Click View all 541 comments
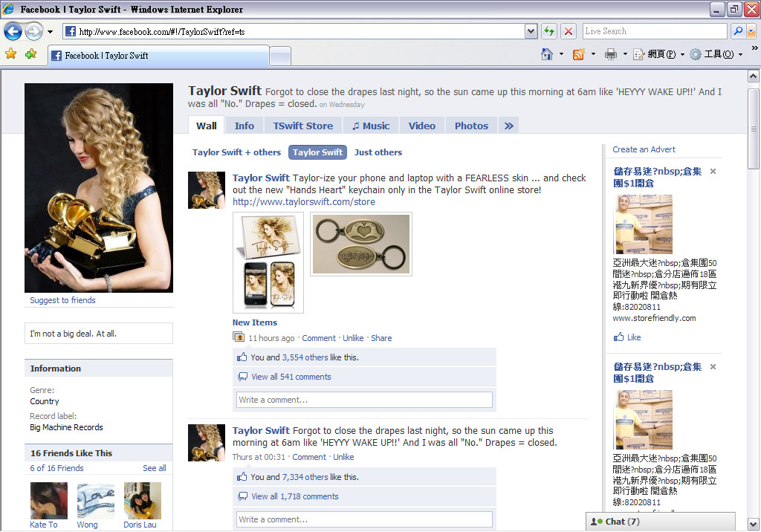Viewport: 761px width, 532px height. point(291,377)
